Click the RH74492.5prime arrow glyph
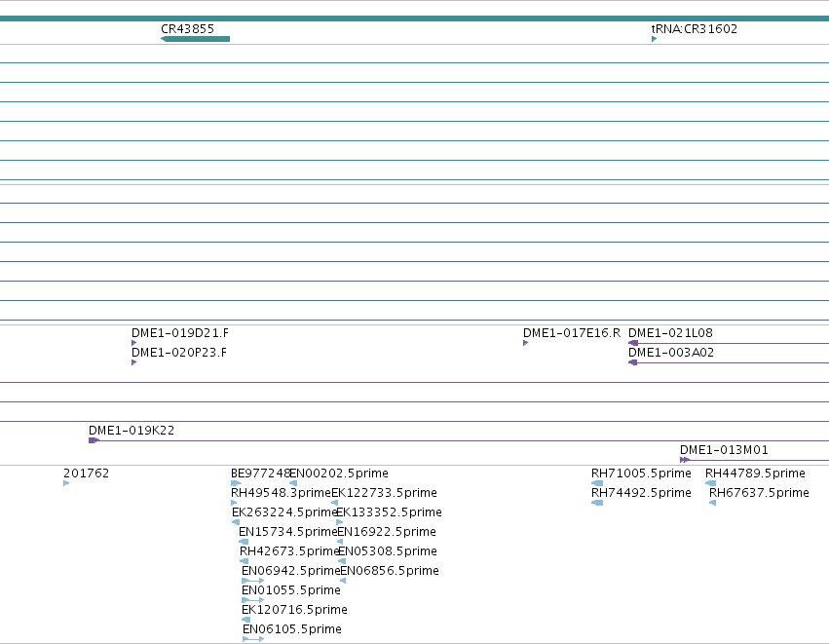The image size is (829, 644). coord(597,503)
